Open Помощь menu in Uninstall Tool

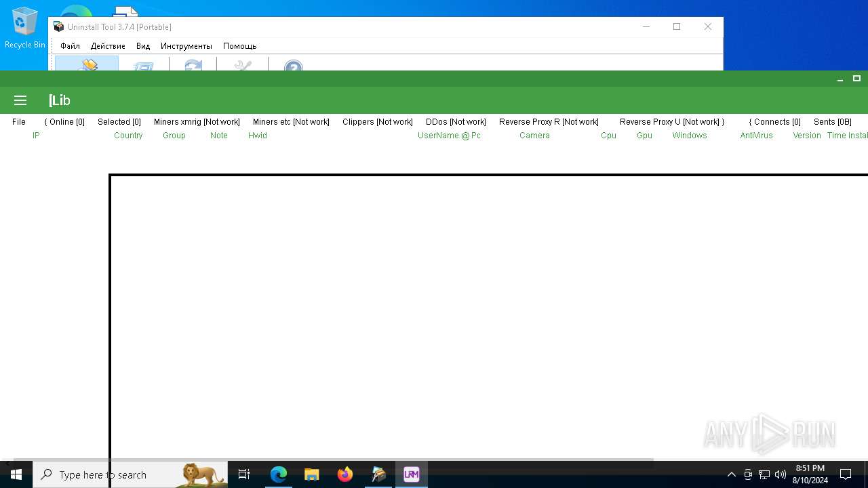tap(239, 46)
